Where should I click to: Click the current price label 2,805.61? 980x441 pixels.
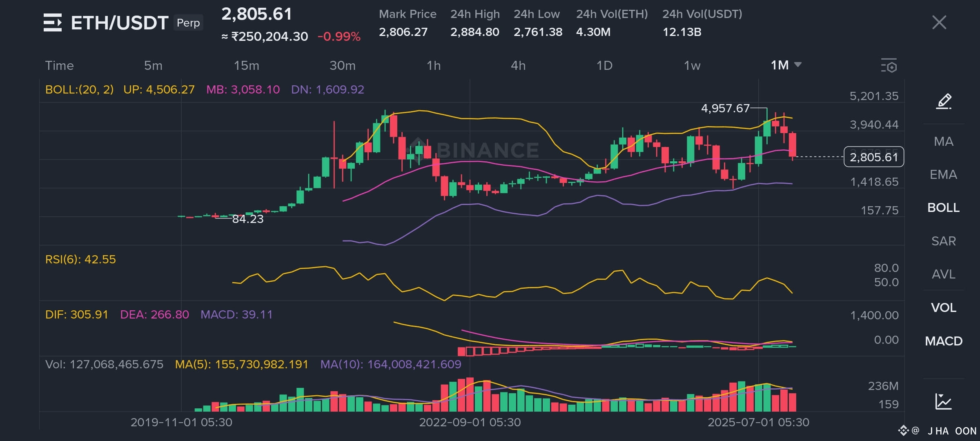(874, 157)
